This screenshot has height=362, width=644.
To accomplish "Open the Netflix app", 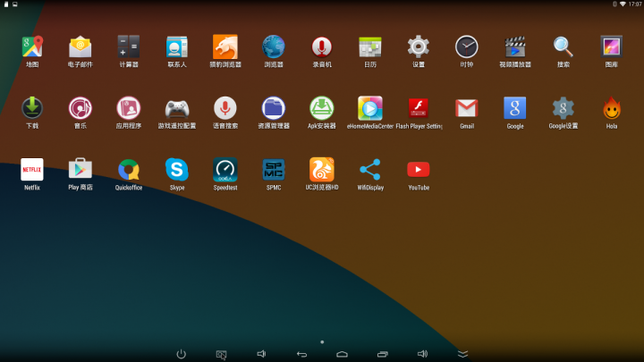I will coord(32,170).
